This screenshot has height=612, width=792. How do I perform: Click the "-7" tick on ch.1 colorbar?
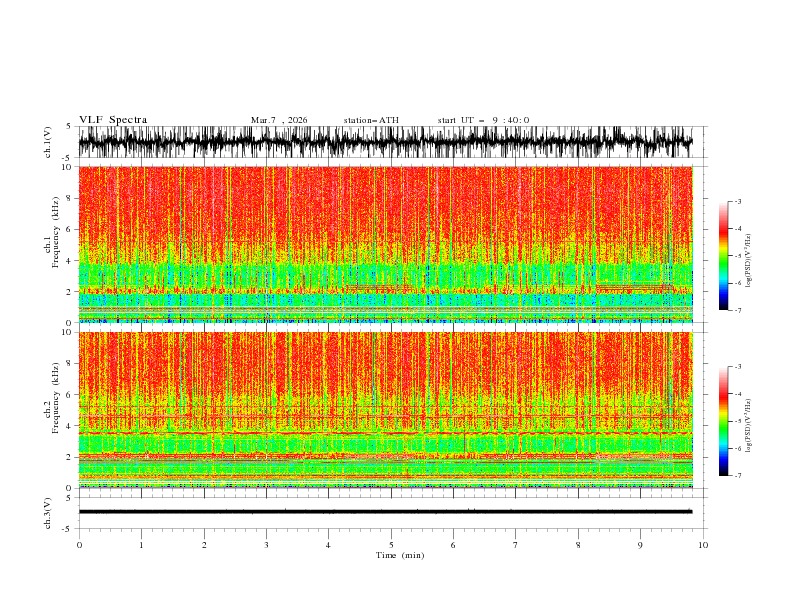737,310
